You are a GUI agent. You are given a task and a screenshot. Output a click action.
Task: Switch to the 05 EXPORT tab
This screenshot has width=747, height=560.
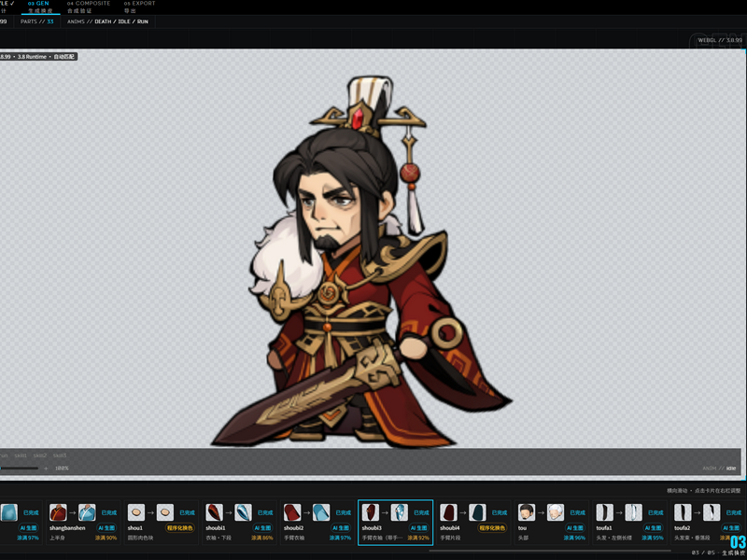[139, 7]
